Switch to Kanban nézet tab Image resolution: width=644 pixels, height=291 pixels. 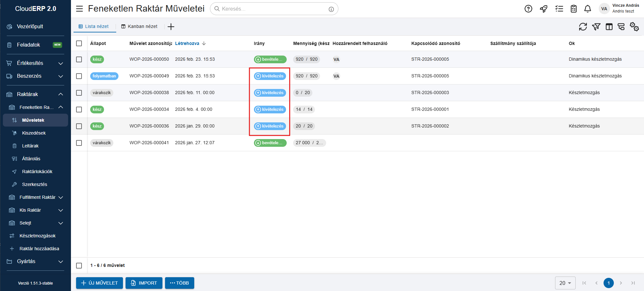pos(139,26)
